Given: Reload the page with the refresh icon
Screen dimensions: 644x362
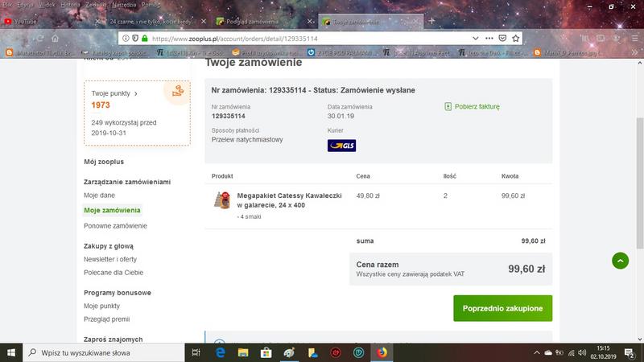Looking at the screenshot, I should 39,38.
